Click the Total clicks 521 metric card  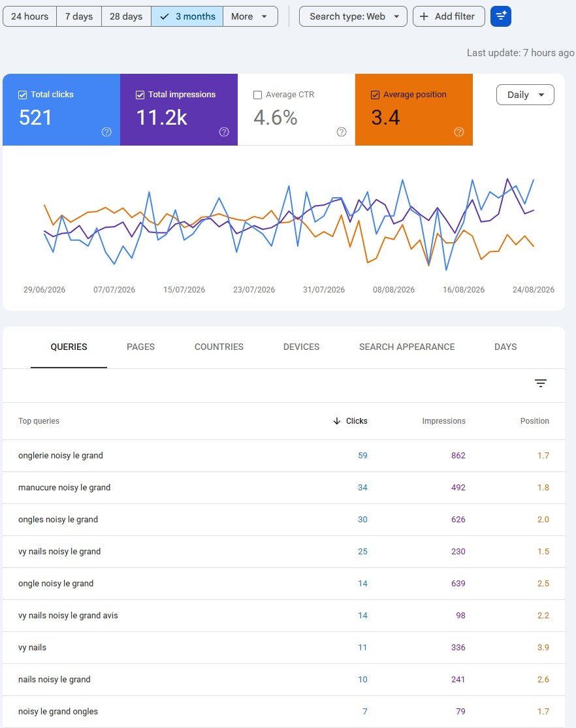[61, 110]
